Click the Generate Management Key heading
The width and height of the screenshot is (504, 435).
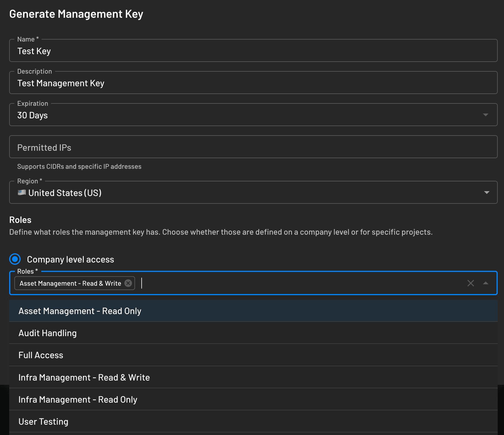76,13
